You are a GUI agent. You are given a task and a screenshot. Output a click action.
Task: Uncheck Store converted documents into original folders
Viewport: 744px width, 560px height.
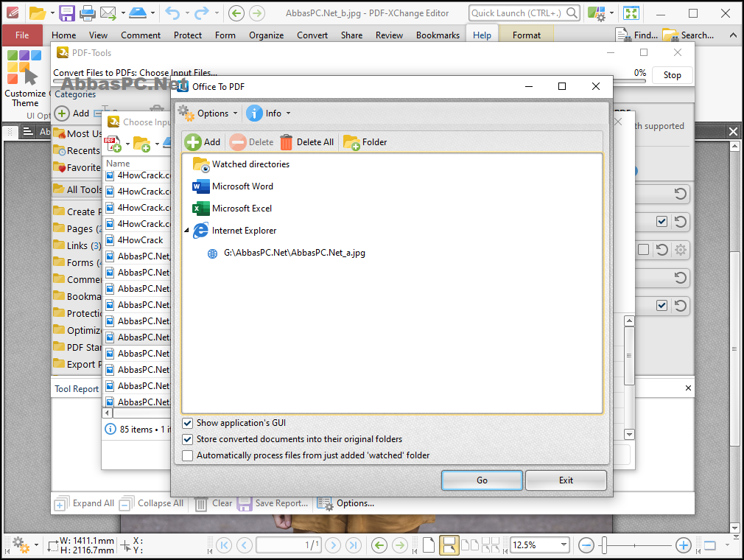pyautogui.click(x=187, y=439)
